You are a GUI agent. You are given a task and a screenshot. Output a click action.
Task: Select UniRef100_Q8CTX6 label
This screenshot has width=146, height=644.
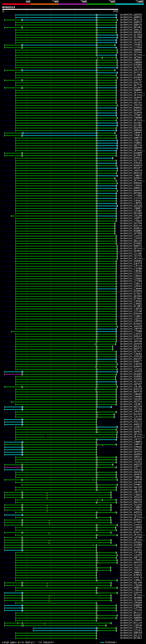tap(131, 146)
